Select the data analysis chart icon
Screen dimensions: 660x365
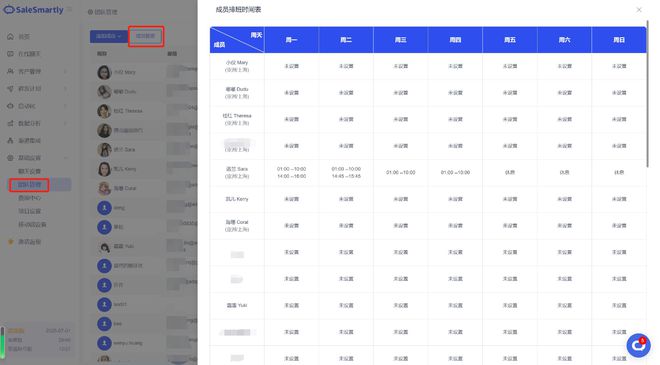tap(11, 123)
